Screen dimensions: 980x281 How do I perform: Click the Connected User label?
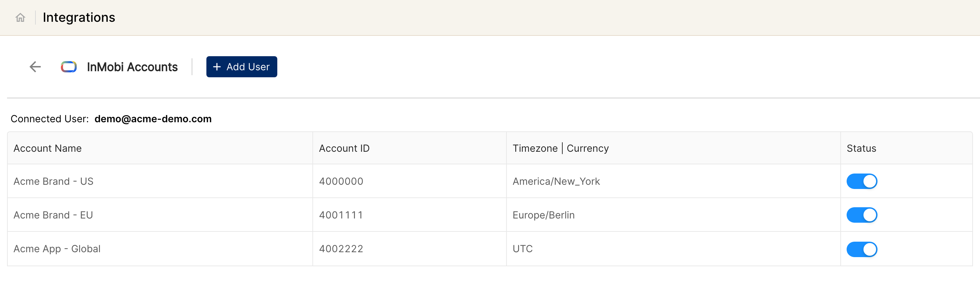[x=49, y=119]
